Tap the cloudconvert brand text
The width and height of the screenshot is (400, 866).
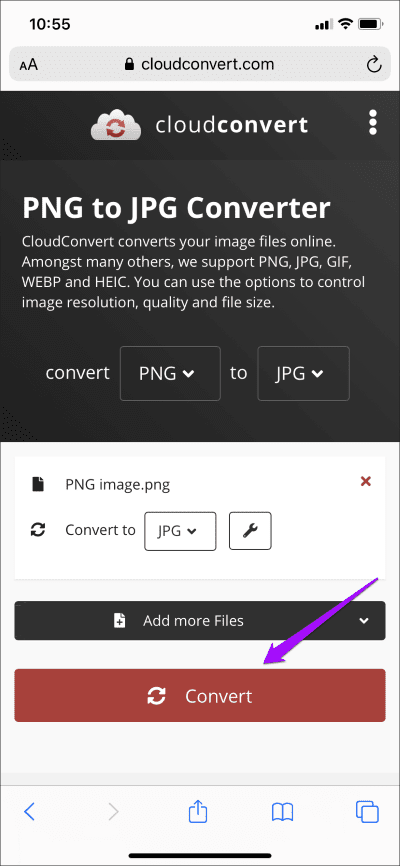[x=231, y=125]
